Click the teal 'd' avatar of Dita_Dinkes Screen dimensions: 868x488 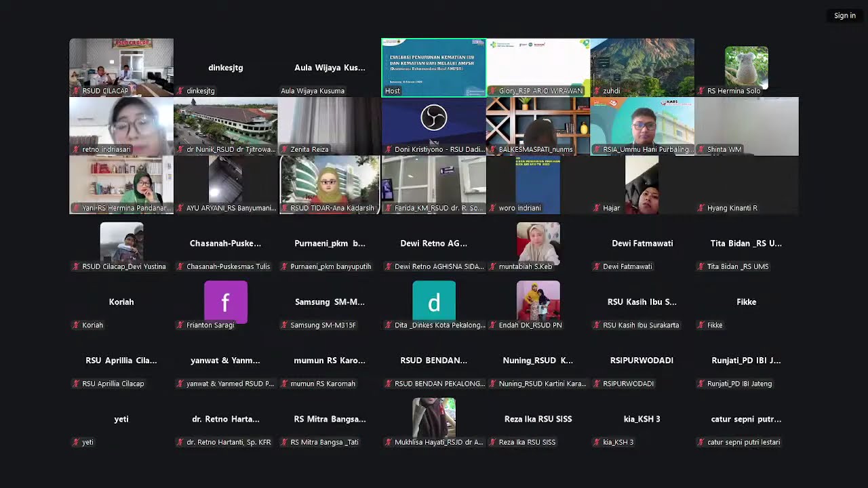(x=434, y=302)
